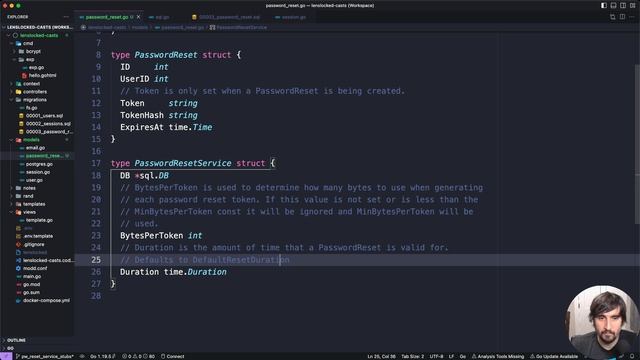This screenshot has height=360, width=640.
Task: Close the password_reset.go tab
Action: click(138, 17)
